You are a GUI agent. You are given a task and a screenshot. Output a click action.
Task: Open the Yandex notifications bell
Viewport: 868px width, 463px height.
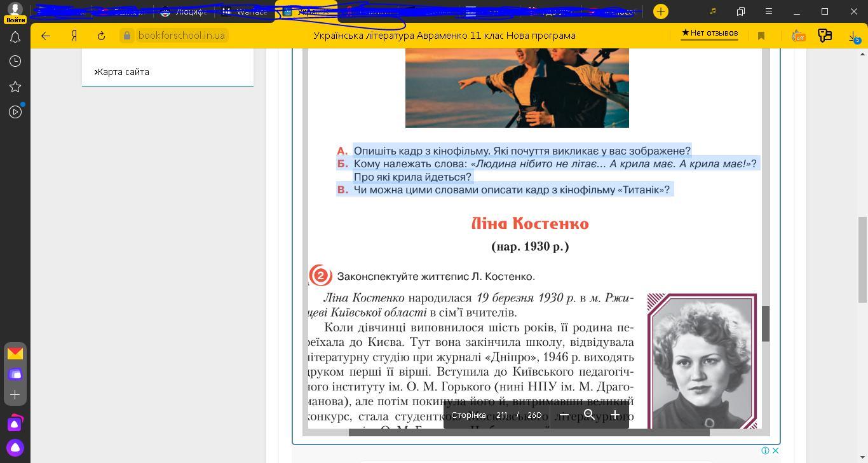(x=15, y=37)
